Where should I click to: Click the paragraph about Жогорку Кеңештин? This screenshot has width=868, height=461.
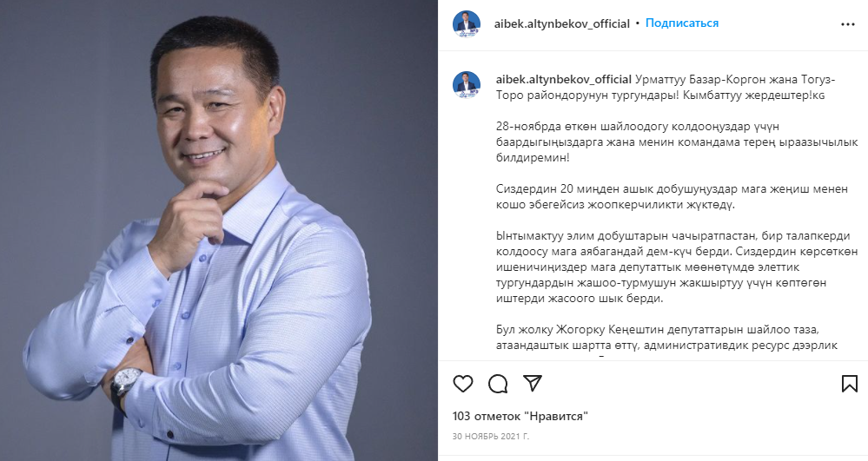coord(666,338)
